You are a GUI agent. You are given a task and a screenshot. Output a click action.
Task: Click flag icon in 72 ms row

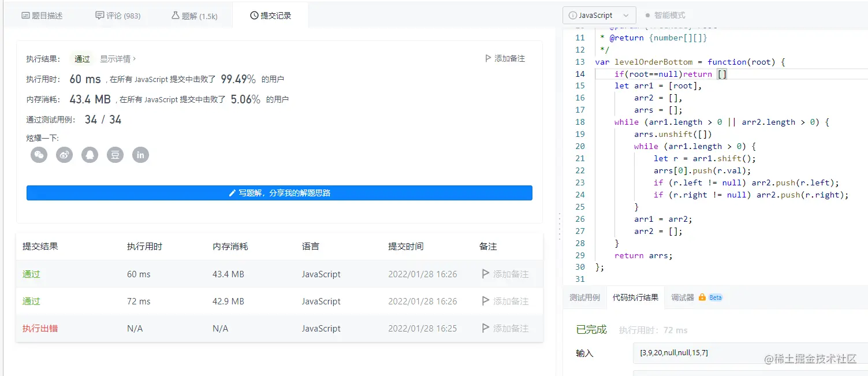(x=486, y=301)
